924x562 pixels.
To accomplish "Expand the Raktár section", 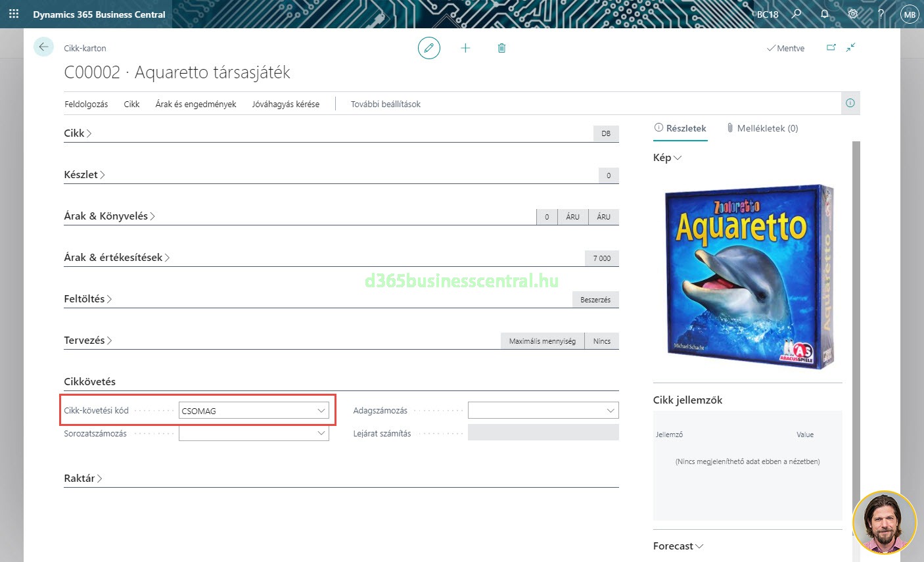I will 83,479.
